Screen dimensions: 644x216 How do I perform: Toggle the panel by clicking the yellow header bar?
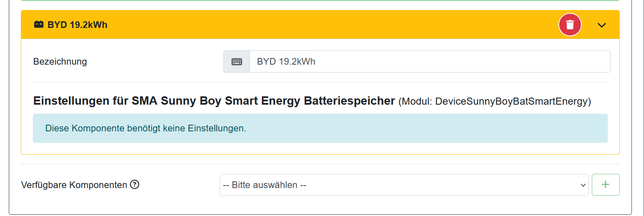click(x=320, y=25)
